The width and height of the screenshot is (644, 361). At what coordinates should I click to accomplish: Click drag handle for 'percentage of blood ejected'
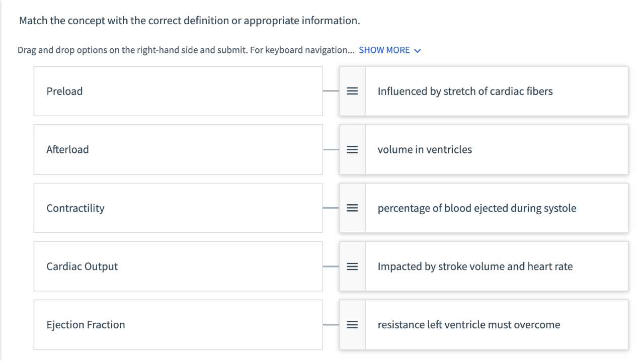[352, 208]
